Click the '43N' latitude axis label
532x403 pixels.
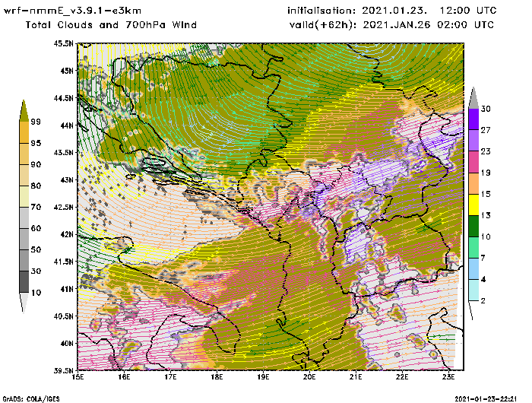click(66, 179)
